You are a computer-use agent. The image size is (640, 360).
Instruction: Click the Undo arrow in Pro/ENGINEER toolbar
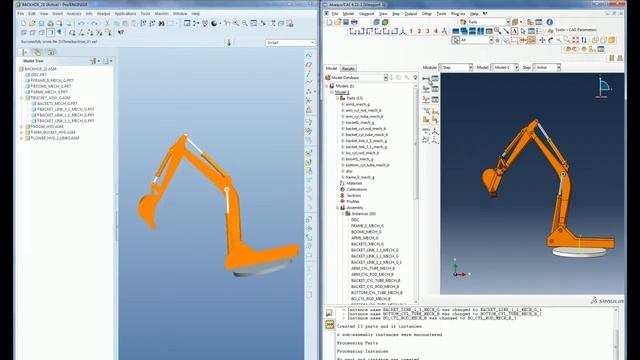(x=82, y=24)
